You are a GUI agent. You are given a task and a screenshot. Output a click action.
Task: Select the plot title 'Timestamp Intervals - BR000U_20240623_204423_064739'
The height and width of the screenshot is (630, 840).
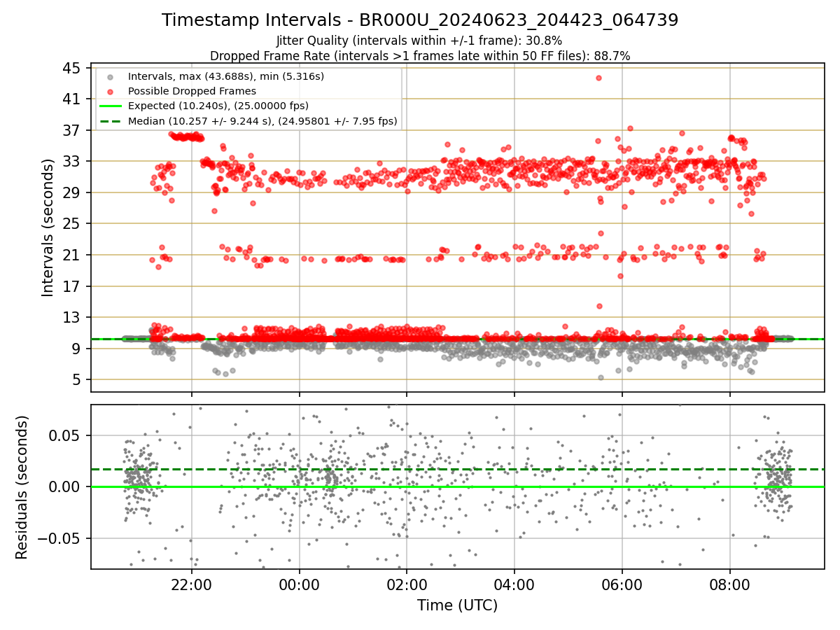pos(420,20)
